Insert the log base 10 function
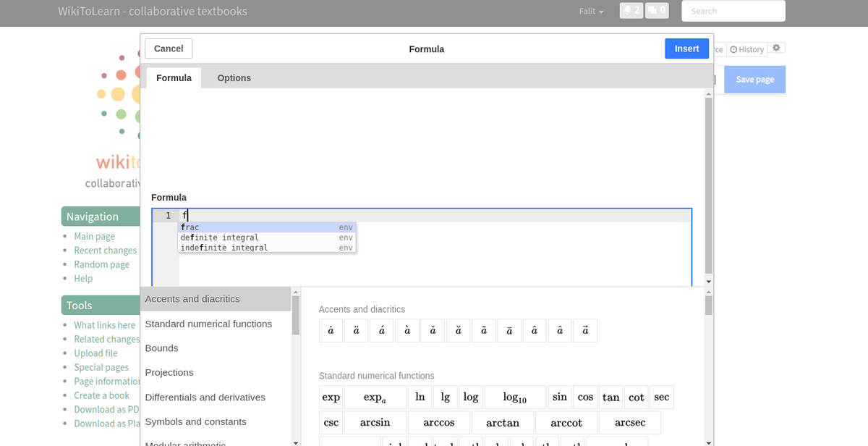 tap(514, 397)
